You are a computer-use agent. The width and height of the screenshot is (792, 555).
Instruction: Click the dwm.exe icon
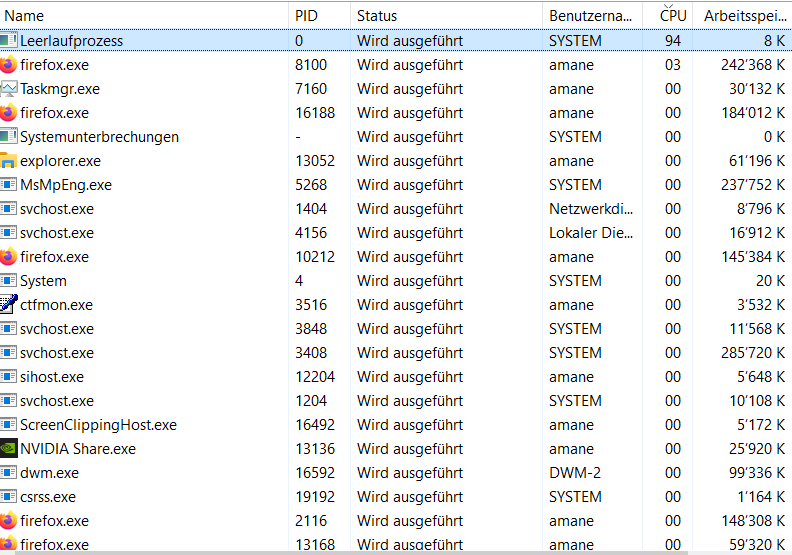click(9, 472)
